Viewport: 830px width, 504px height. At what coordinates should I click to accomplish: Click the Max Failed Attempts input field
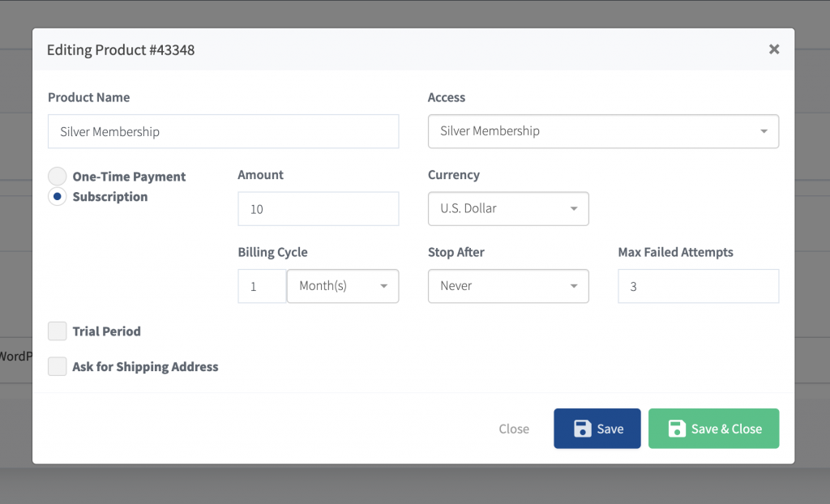[x=698, y=286]
